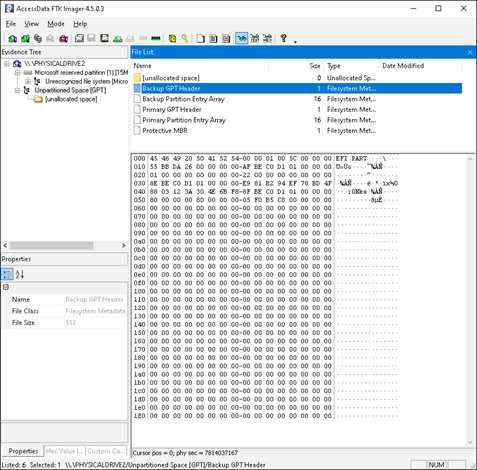Click the Export File Hash List icon

click(x=213, y=39)
